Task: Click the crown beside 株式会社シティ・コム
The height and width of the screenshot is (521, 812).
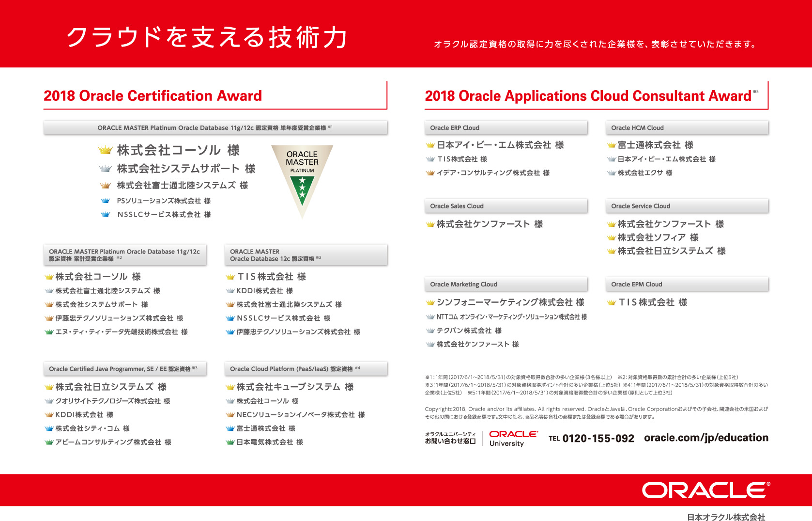Action: pos(49,428)
